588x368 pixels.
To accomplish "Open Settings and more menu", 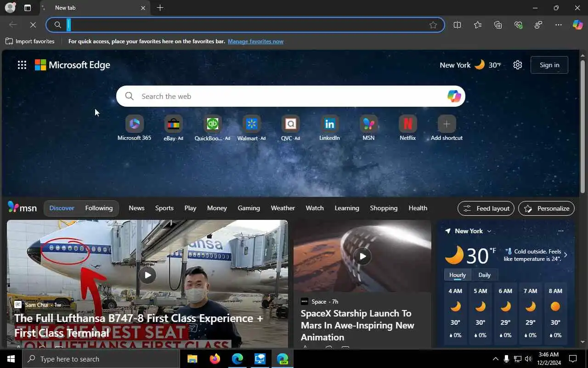I will pyautogui.click(x=559, y=25).
